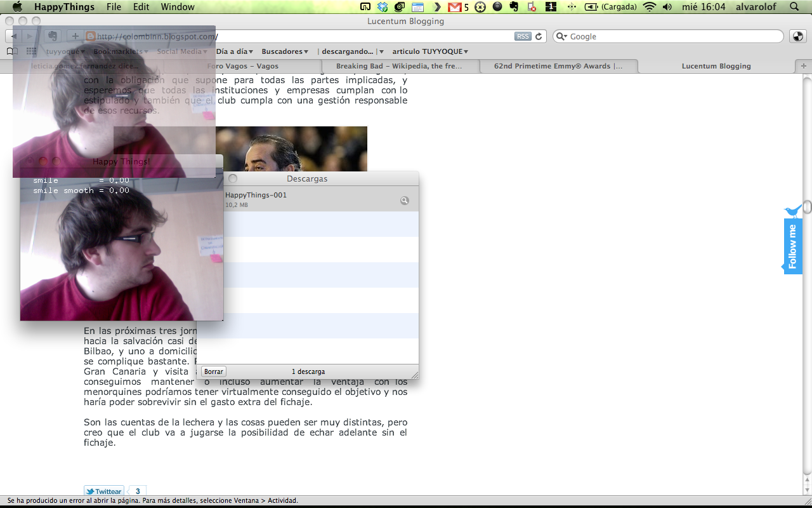Click the Twittear share button
This screenshot has height=508, width=812.
coord(104,491)
